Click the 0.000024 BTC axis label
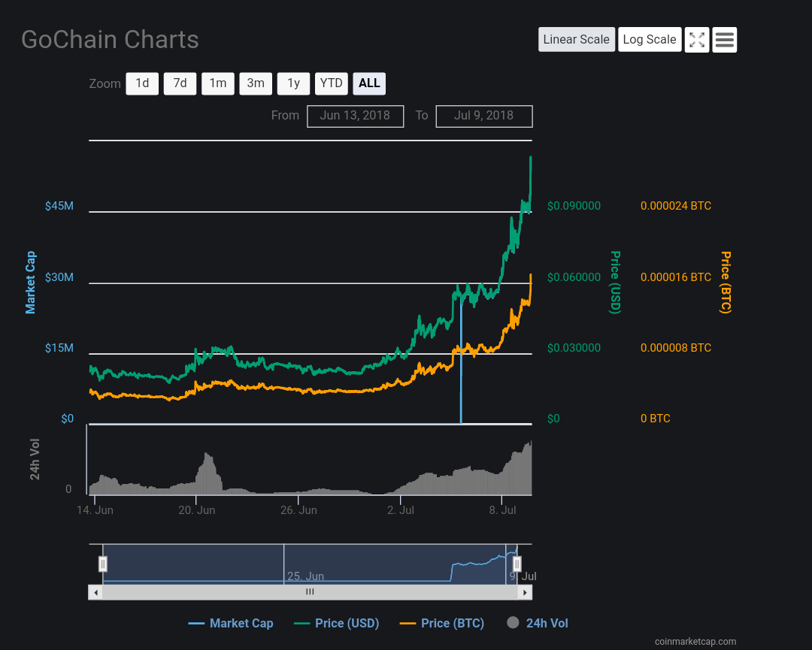Viewport: 812px width, 650px height. point(676,206)
